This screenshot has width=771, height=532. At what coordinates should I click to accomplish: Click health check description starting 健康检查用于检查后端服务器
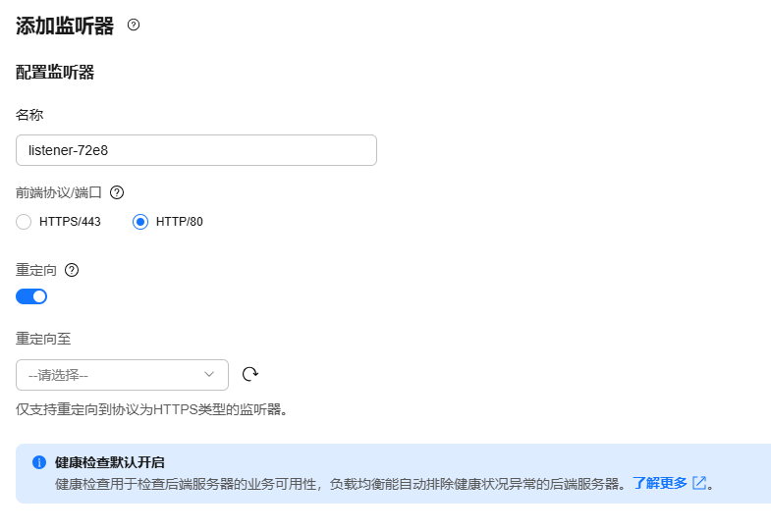341,484
